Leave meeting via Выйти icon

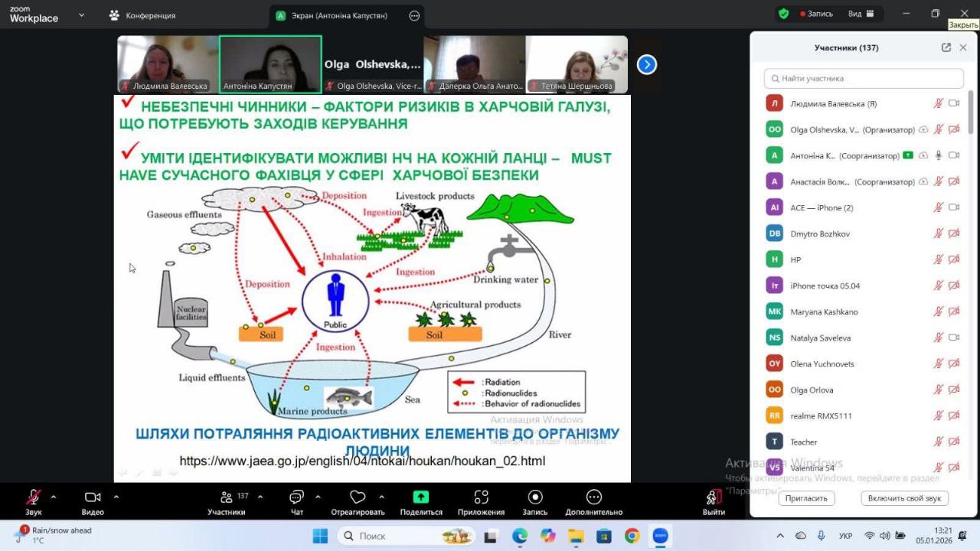click(714, 497)
